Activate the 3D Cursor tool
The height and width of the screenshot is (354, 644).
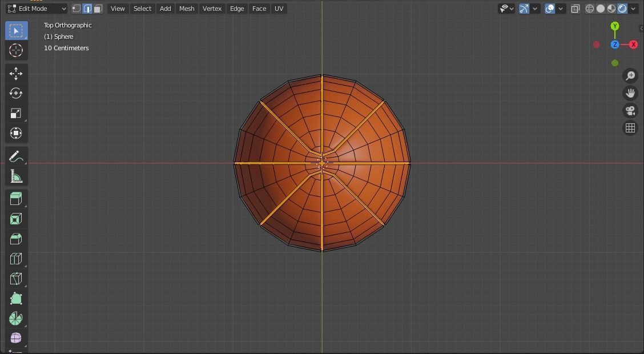tap(16, 50)
